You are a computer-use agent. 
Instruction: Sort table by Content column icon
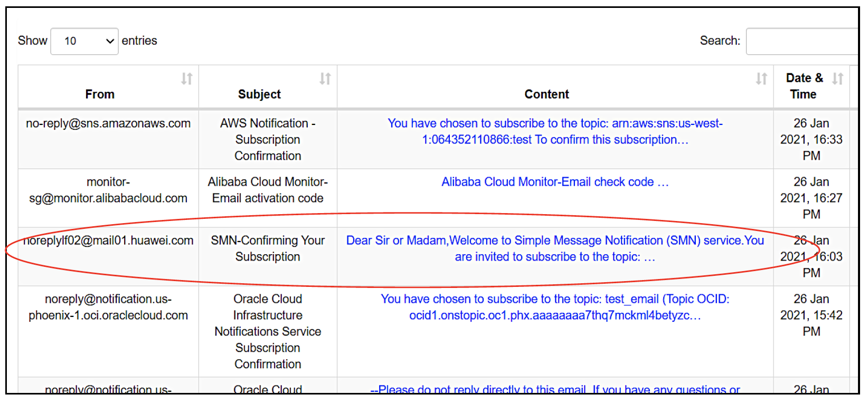(x=761, y=79)
